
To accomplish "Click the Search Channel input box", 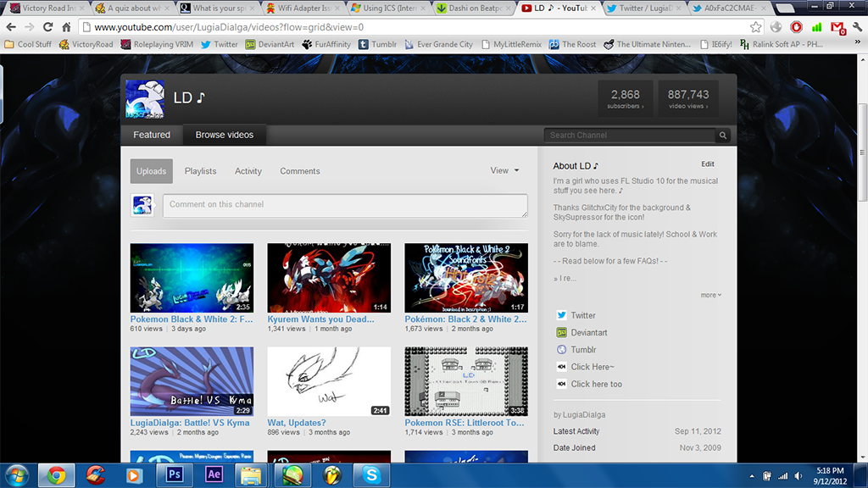I will [x=629, y=136].
